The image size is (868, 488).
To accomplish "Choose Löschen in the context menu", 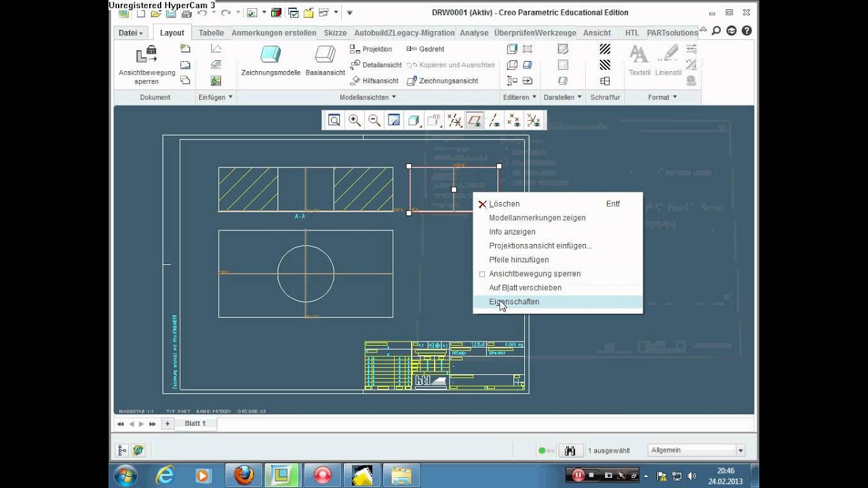I will [x=557, y=203].
